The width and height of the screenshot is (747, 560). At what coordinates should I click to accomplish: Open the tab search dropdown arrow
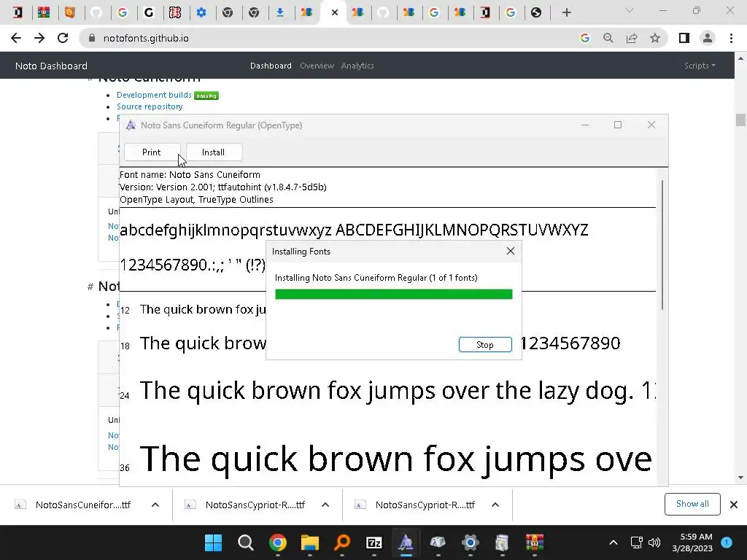[x=630, y=10]
